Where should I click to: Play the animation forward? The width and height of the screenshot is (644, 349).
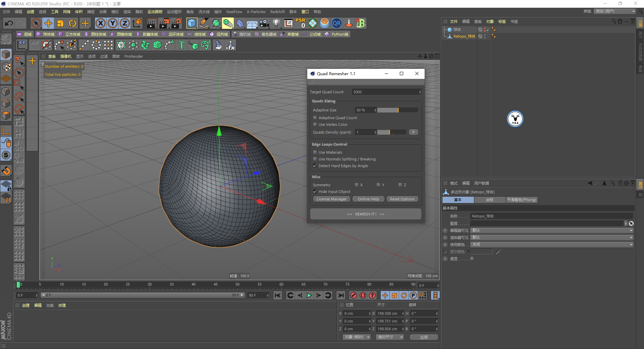click(x=309, y=295)
